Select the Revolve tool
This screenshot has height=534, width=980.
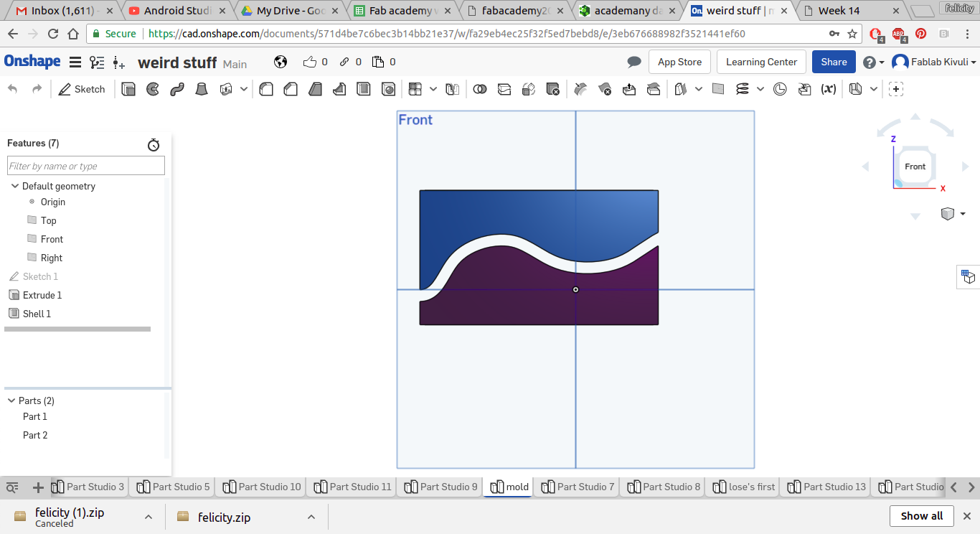(x=153, y=89)
